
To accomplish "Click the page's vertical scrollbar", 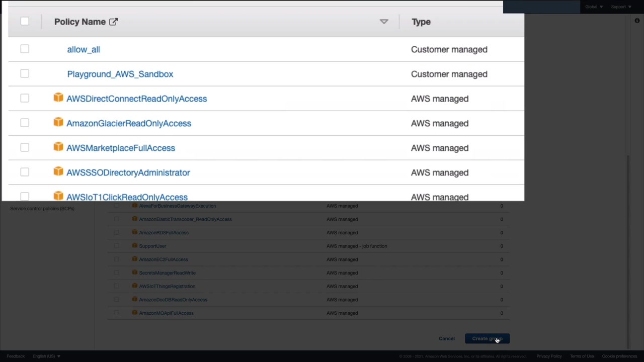I will (627, 251).
